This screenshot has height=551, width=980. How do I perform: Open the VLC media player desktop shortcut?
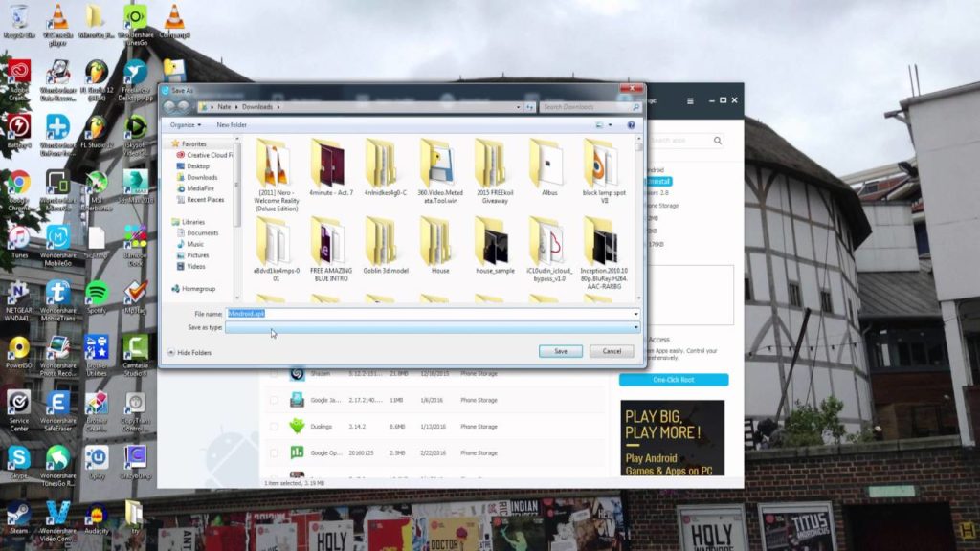57,25
